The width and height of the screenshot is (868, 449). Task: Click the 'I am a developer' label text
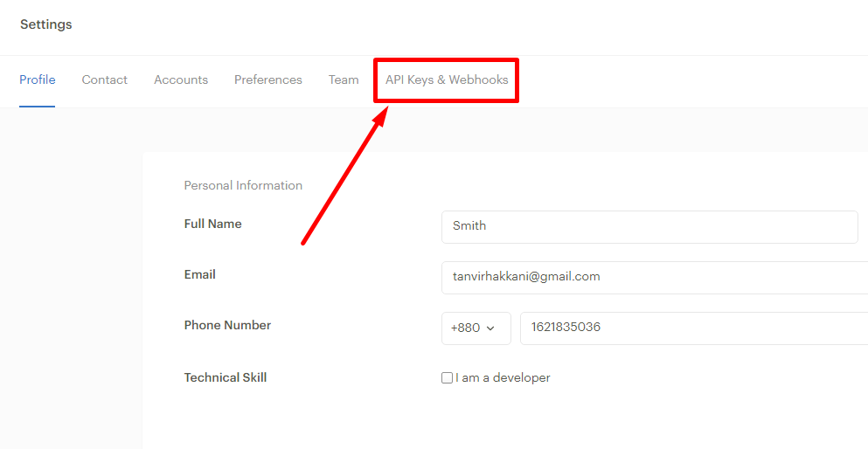(x=503, y=378)
